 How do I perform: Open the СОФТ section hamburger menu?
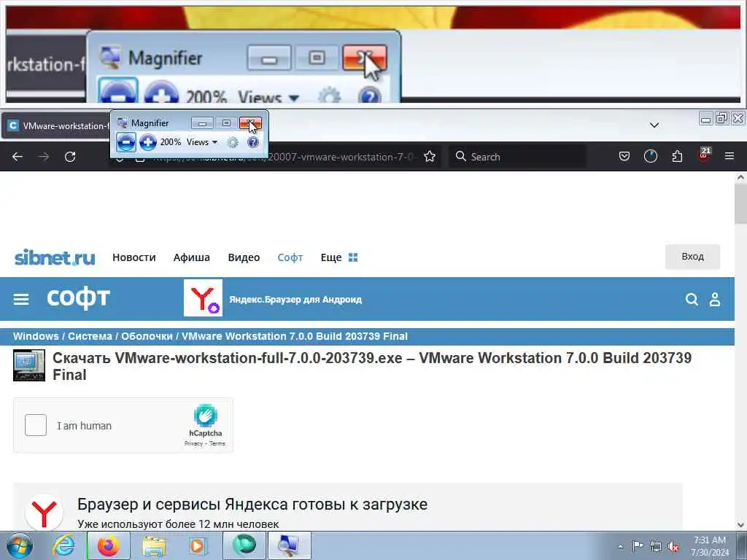pos(21,300)
